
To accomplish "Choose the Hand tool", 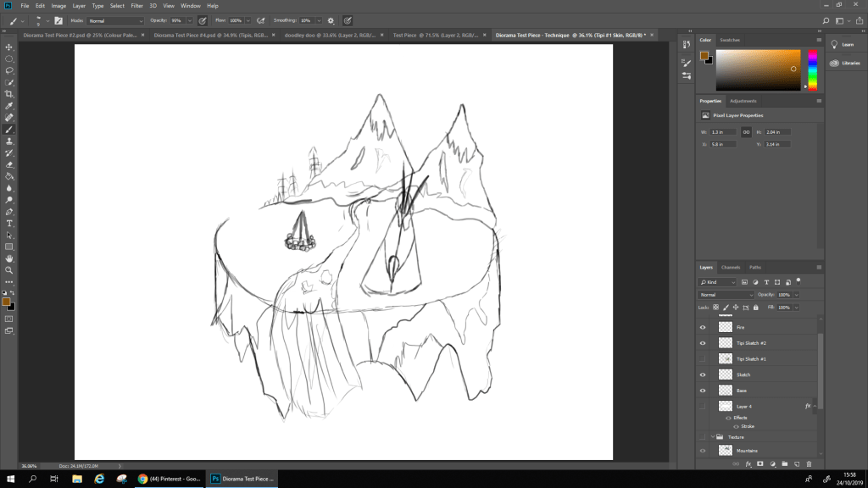I will (9, 258).
